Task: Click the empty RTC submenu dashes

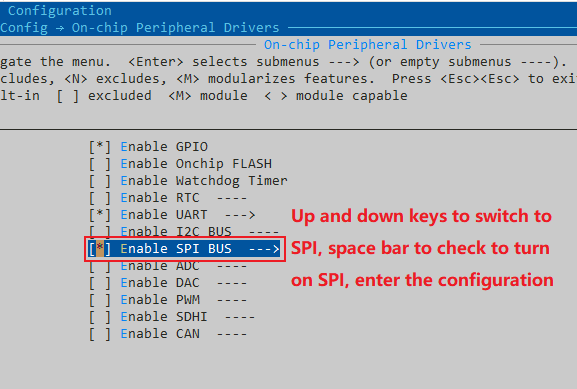Action: tap(232, 198)
